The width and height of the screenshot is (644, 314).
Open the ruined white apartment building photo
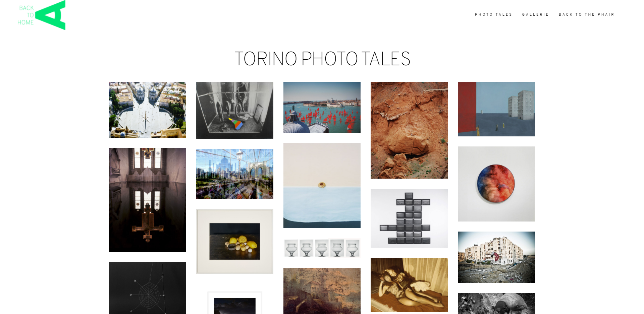(x=496, y=257)
